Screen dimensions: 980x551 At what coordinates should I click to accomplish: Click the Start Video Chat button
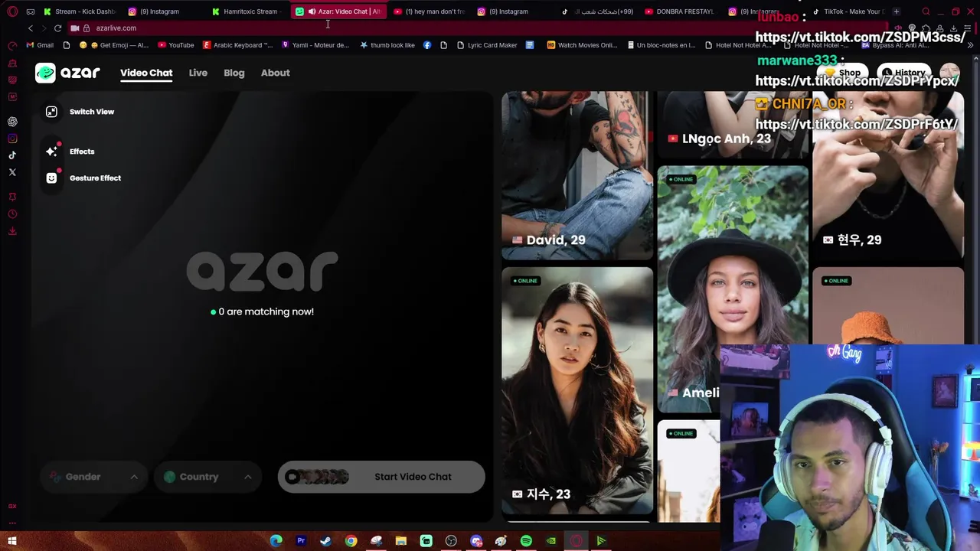pyautogui.click(x=381, y=477)
